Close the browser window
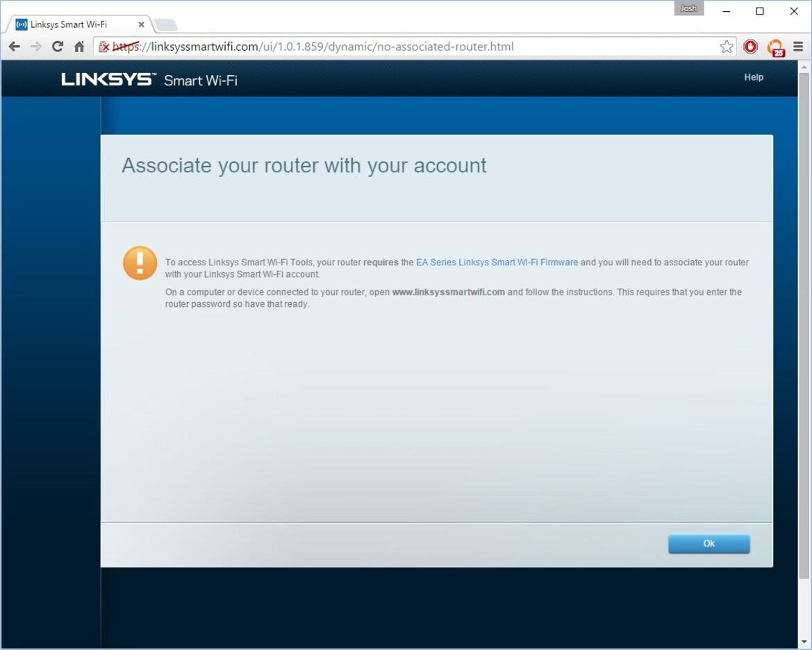Image resolution: width=812 pixels, height=650 pixels. click(x=794, y=11)
